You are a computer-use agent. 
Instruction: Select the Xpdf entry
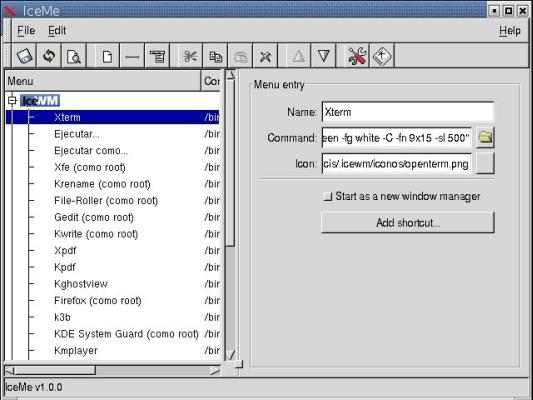tap(112, 250)
